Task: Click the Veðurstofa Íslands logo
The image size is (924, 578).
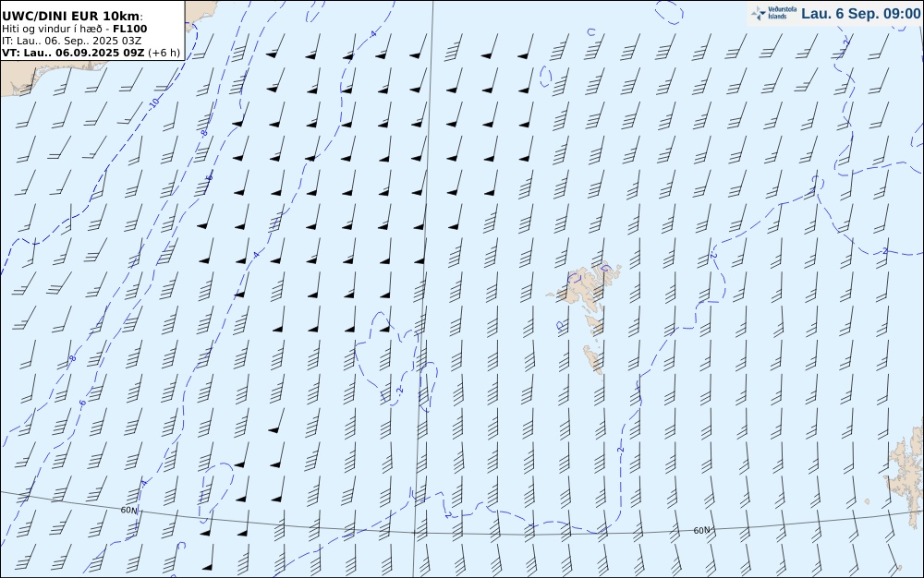Action: pyautogui.click(x=773, y=13)
